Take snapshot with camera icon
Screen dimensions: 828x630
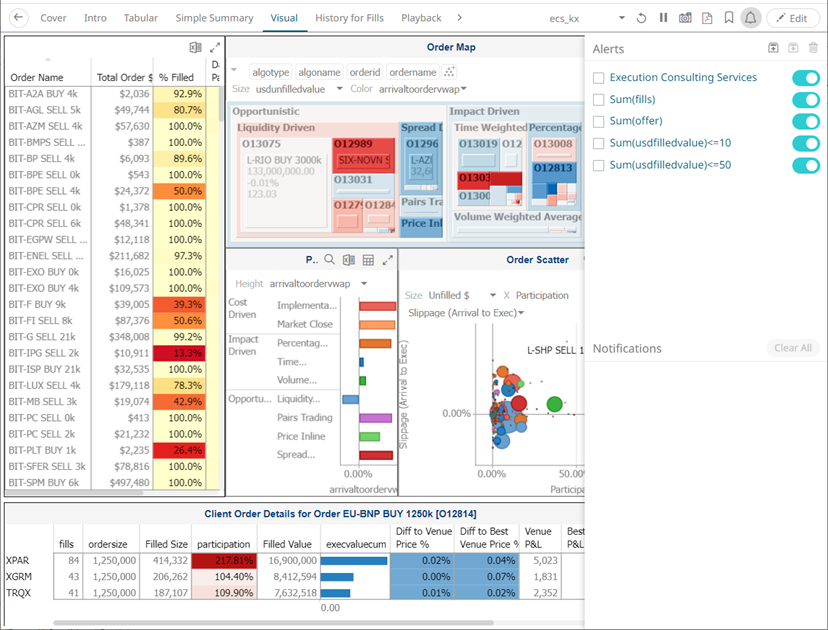click(x=685, y=18)
